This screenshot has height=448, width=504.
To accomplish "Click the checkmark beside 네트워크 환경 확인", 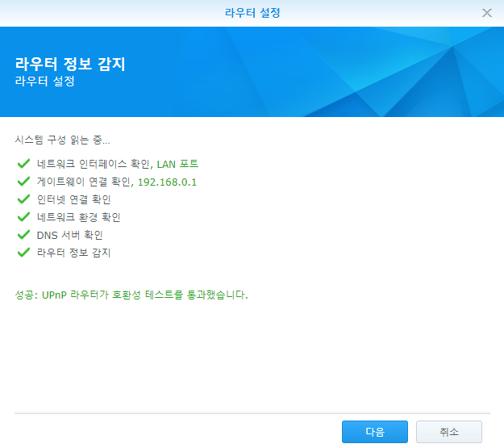I will click(23, 216).
